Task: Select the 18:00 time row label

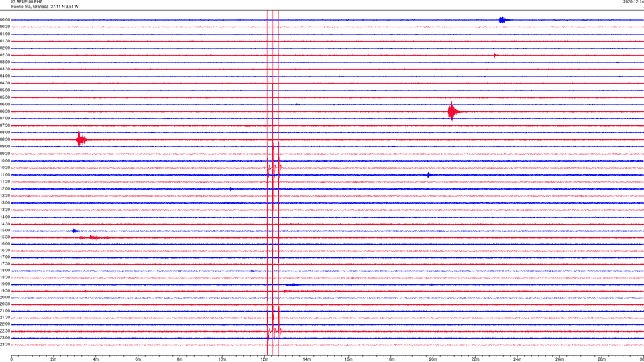Action: point(5,271)
